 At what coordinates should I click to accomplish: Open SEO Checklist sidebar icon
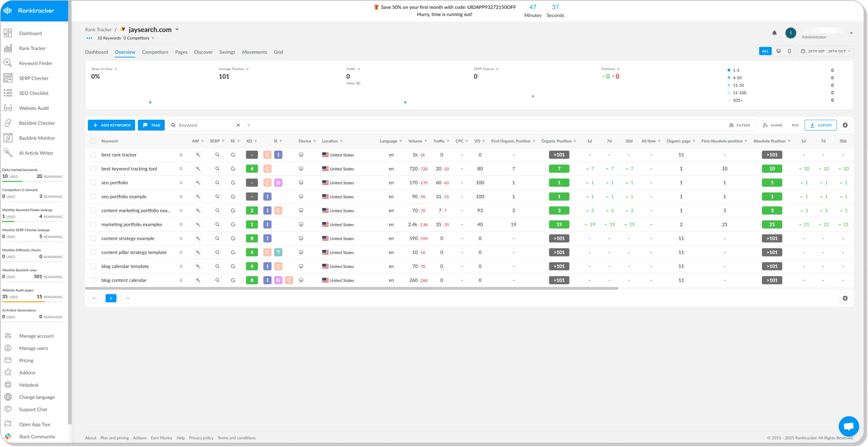tap(8, 93)
